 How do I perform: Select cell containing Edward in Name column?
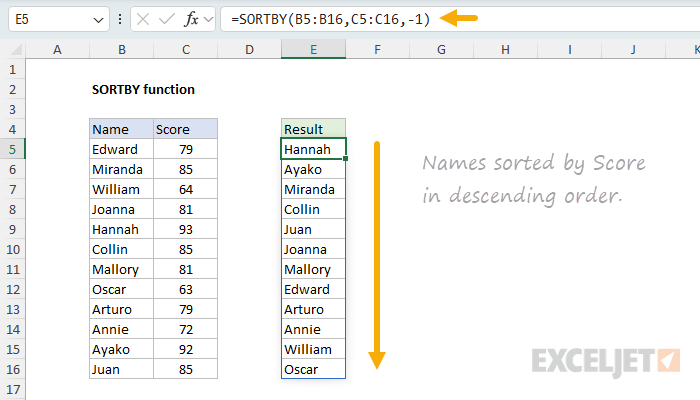point(121,149)
